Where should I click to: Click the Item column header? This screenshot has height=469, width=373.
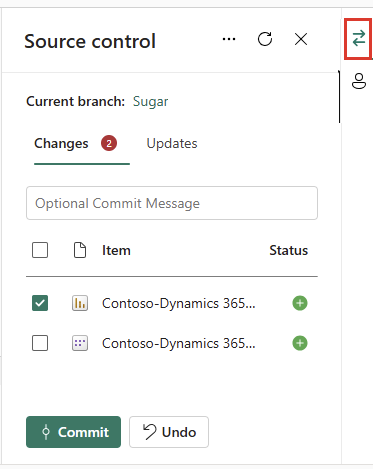tap(116, 250)
